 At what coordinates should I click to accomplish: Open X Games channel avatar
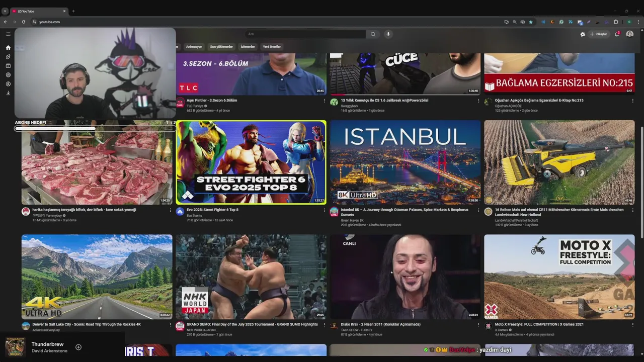488,326
